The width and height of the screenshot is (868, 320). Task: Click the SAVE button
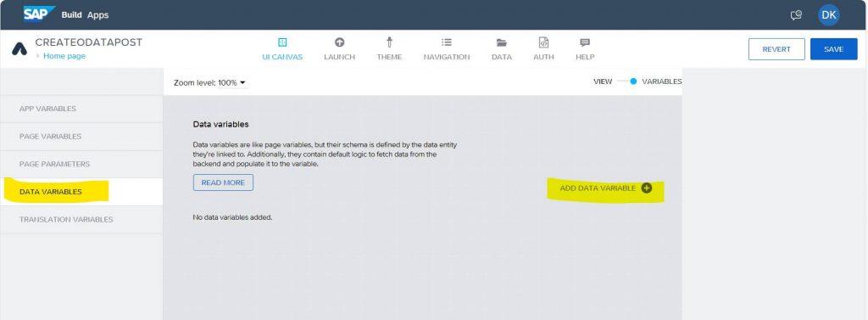[834, 49]
